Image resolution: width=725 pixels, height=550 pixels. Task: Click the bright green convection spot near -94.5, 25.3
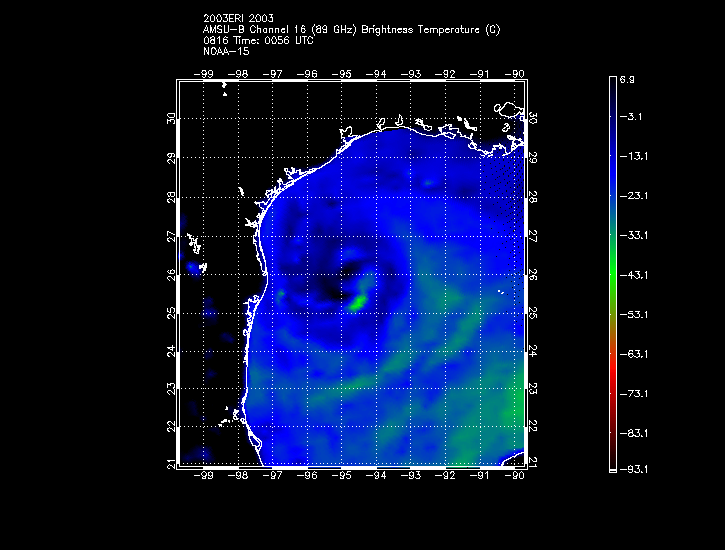(x=358, y=303)
